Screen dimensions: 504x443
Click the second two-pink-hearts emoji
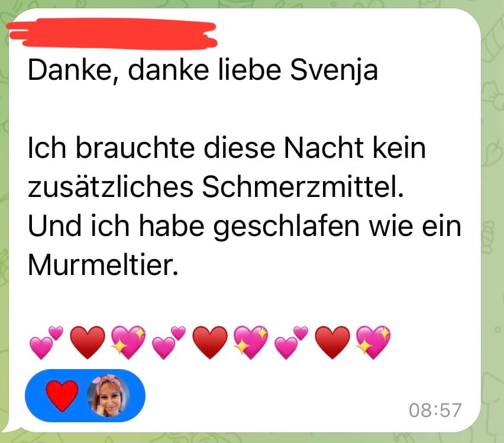pos(169,342)
